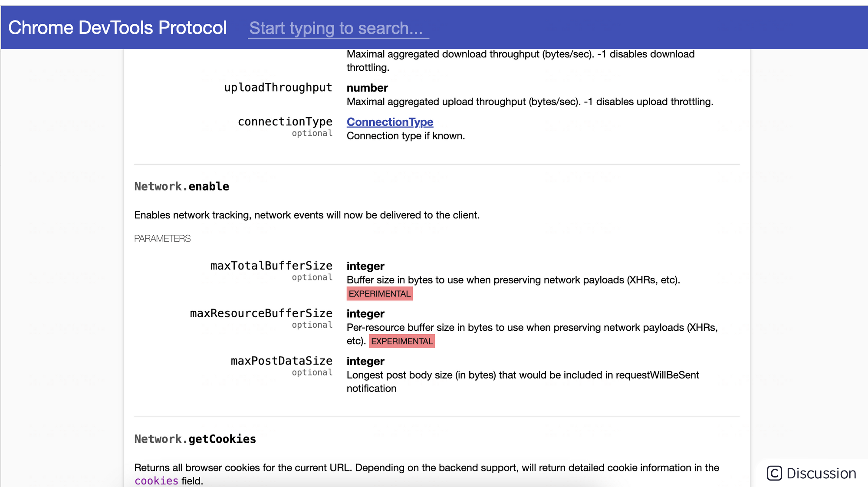Open the Discussion button label
868x487 pixels.
pyautogui.click(x=821, y=473)
